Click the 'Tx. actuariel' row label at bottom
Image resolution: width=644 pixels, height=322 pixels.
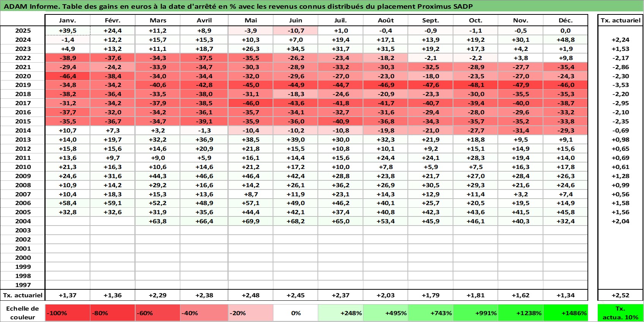[x=23, y=295]
